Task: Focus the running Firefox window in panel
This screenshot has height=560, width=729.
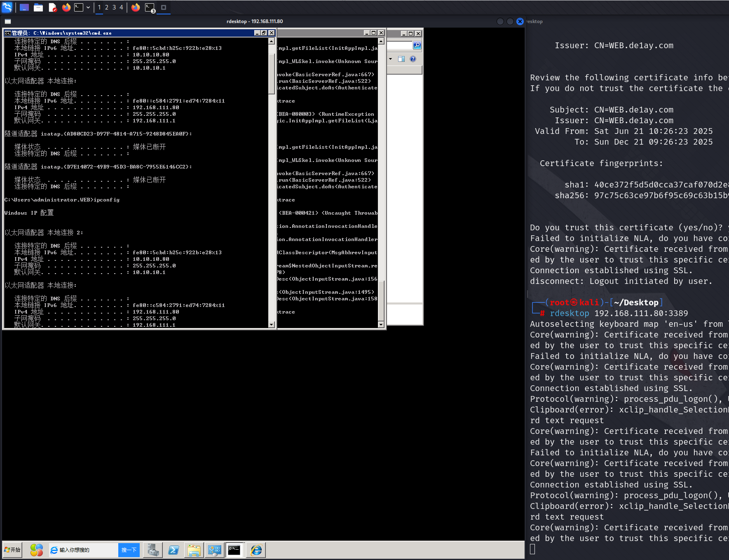Action: pyautogui.click(x=136, y=7)
